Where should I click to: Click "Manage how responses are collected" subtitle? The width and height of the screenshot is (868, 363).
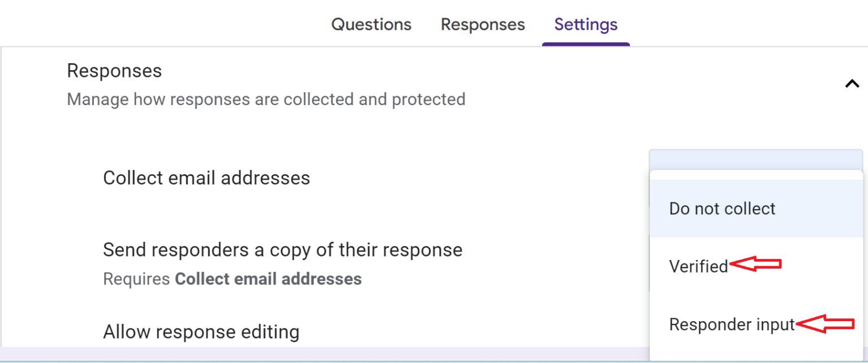(x=266, y=100)
